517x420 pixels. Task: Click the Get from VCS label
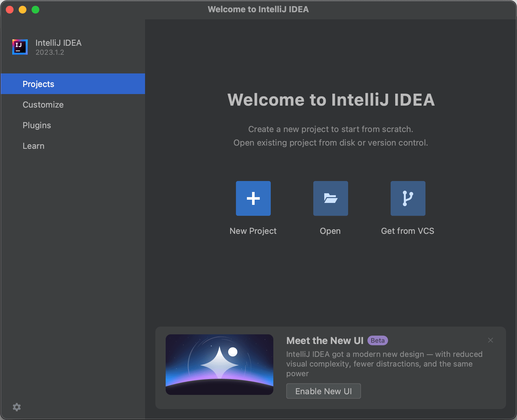click(407, 231)
